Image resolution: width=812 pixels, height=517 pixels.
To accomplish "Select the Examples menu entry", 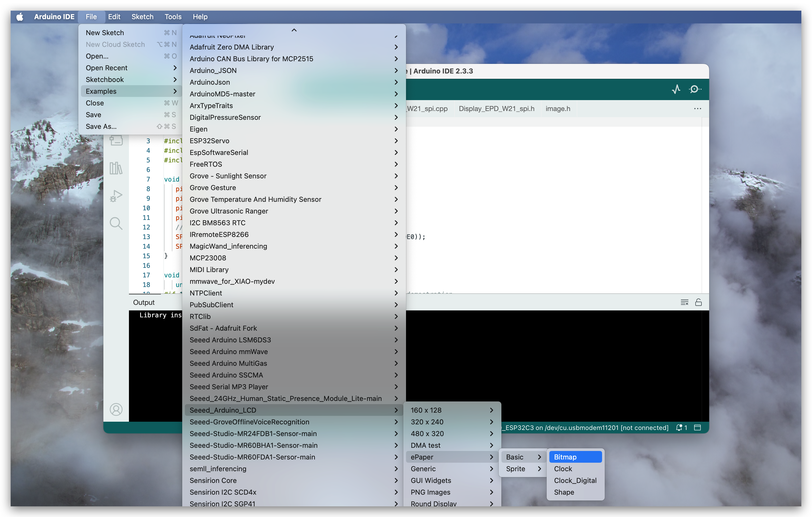I will click(x=131, y=91).
